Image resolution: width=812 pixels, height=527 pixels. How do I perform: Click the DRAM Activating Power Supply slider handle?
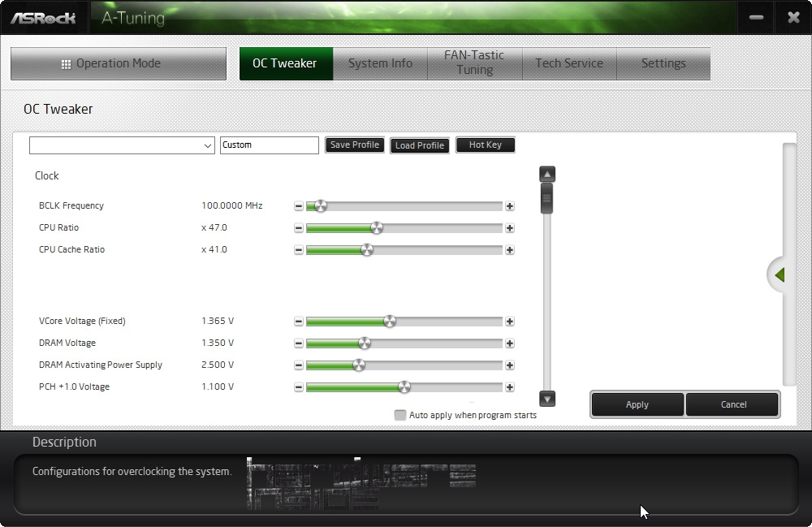click(x=359, y=365)
